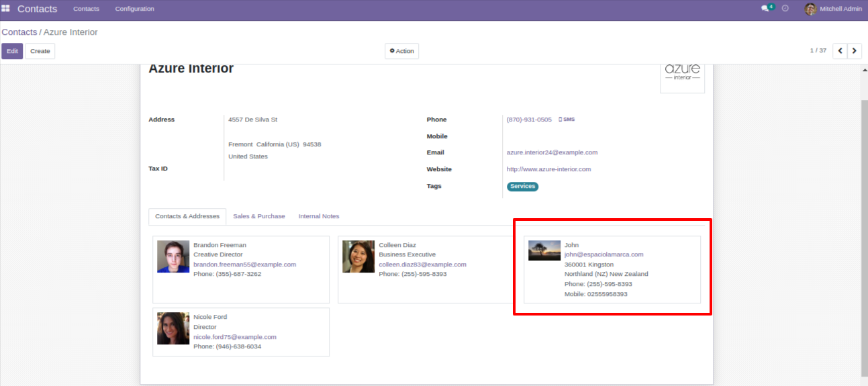Click the Create button
The height and width of the screenshot is (386, 868).
pos(40,51)
